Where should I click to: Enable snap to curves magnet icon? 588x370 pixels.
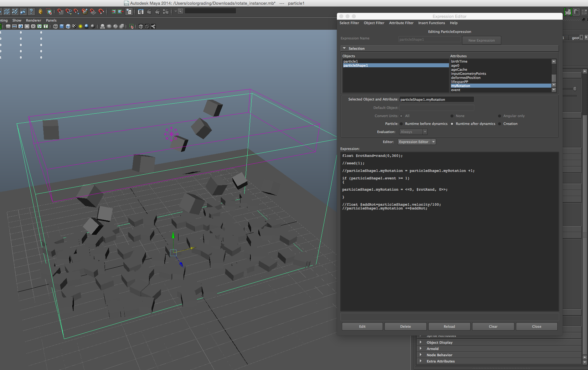(69, 12)
